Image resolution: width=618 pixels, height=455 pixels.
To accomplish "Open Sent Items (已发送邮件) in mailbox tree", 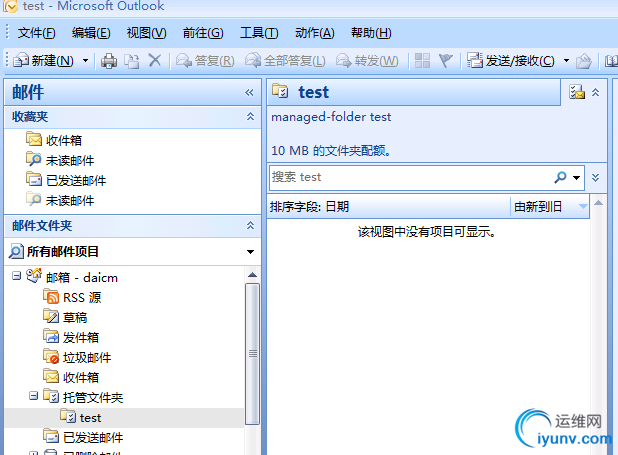I will (x=83, y=437).
